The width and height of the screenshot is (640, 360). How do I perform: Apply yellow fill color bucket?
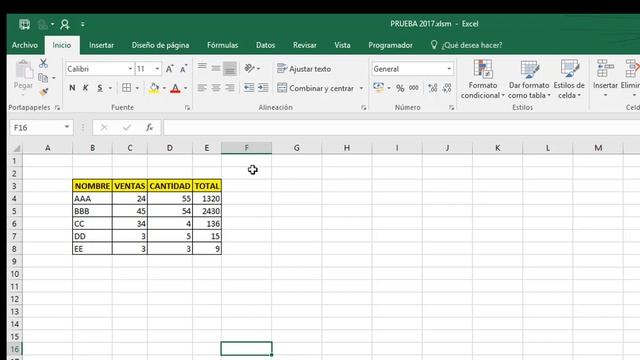point(154,88)
